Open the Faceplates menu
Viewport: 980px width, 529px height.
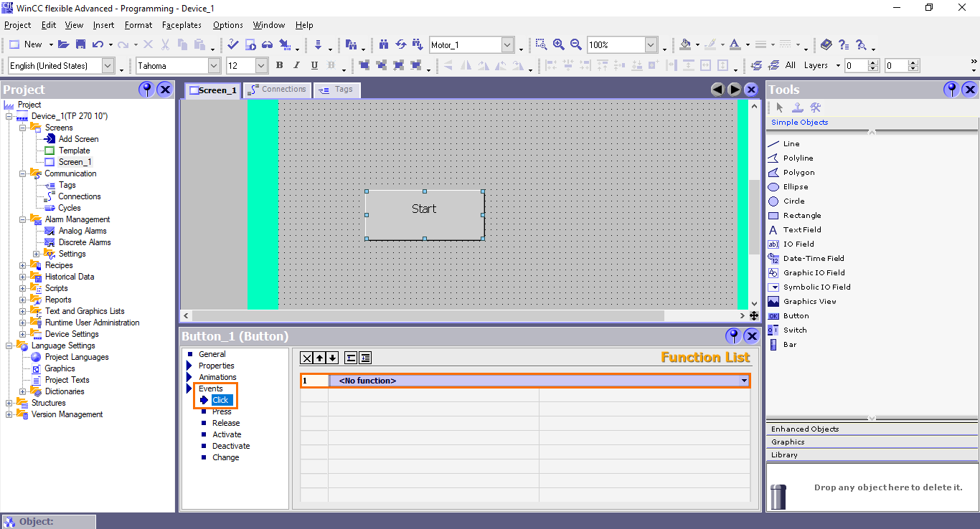[182, 25]
